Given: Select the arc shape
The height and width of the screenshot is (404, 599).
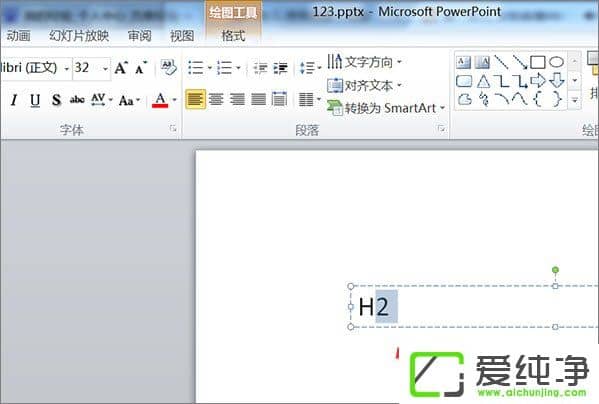Looking at the screenshot, I should [502, 99].
